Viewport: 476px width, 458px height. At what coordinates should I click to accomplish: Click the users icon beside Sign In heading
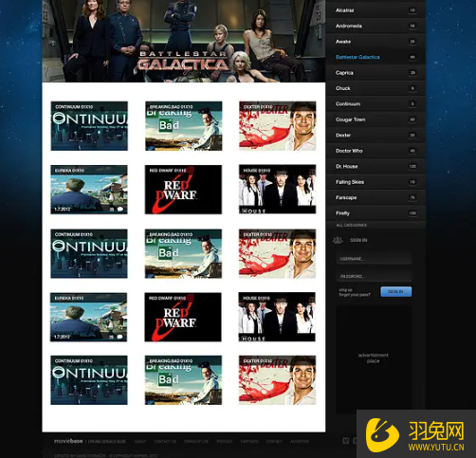pos(338,240)
